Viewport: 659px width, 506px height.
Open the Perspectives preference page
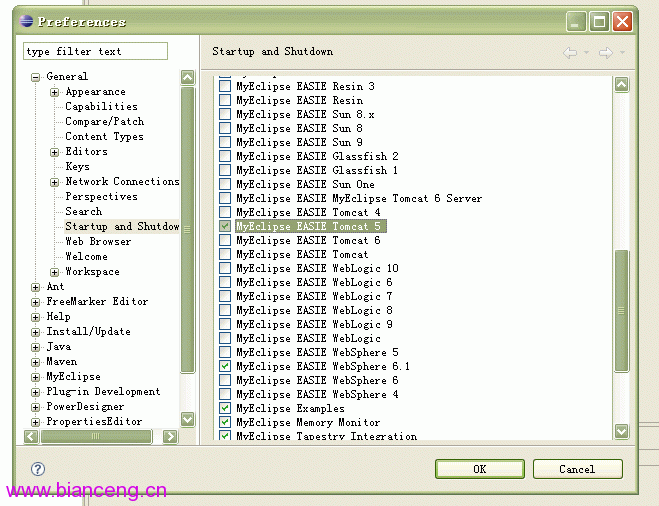pos(101,196)
